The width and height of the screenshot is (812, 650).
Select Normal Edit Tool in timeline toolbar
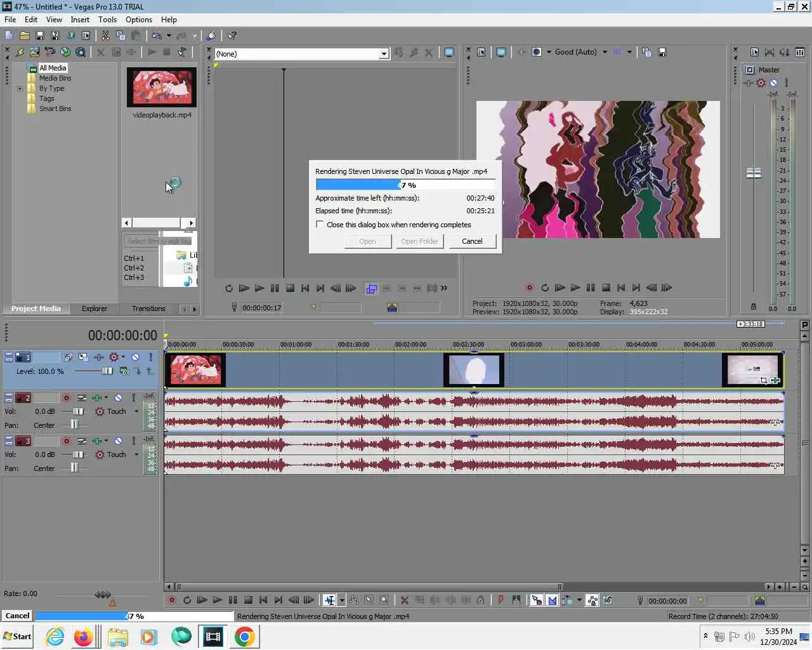329,600
